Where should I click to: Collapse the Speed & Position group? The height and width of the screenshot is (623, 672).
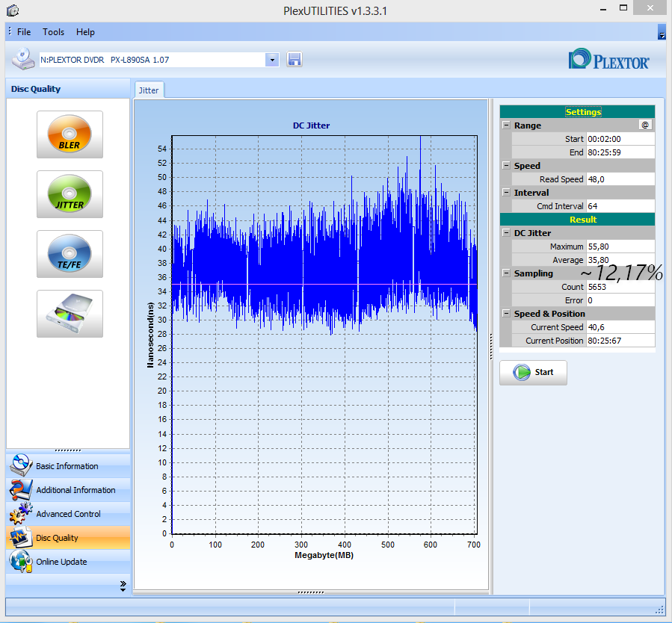[506, 314]
